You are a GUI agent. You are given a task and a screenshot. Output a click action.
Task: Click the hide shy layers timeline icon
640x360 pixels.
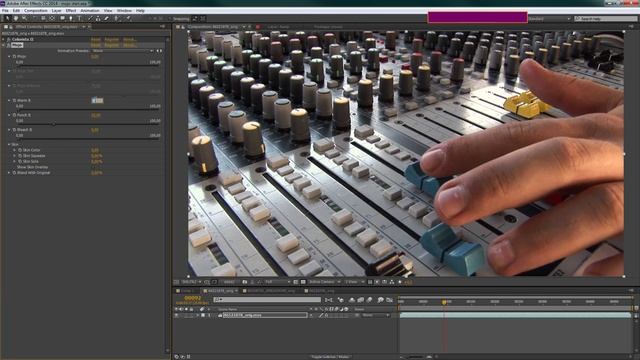[352, 300]
